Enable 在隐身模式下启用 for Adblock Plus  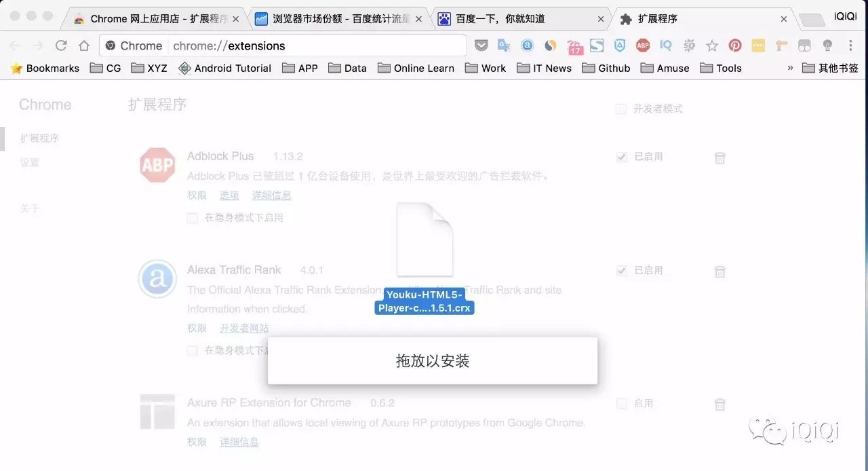[193, 218]
